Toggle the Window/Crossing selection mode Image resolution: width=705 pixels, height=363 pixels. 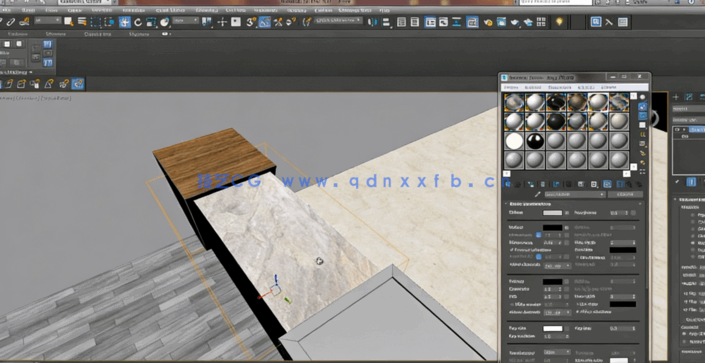point(109,22)
